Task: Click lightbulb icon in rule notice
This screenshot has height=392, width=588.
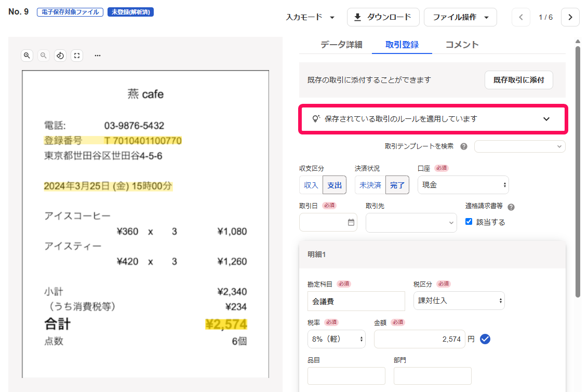Action: coord(316,119)
